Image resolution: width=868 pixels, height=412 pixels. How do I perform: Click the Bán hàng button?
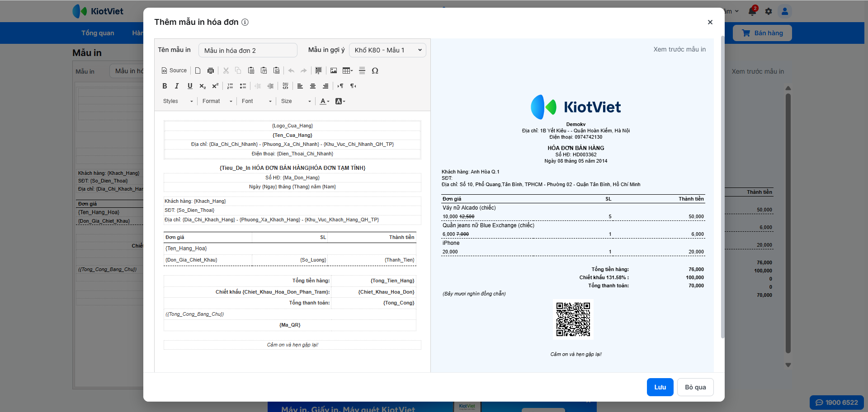point(762,33)
